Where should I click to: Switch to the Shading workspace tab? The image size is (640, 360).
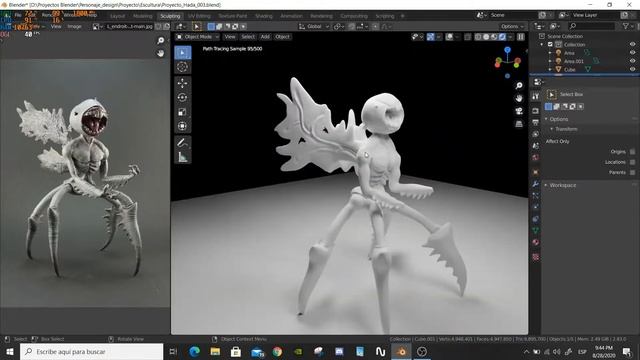264,16
